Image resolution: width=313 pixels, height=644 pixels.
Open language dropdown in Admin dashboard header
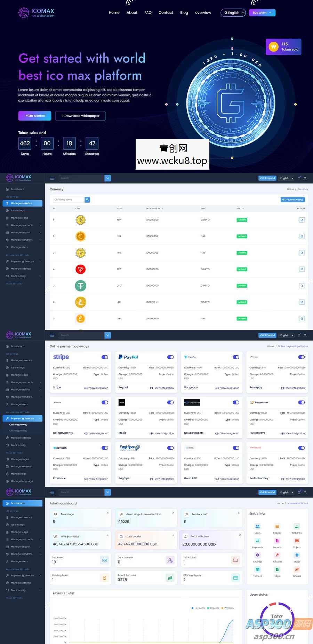pyautogui.click(x=287, y=492)
